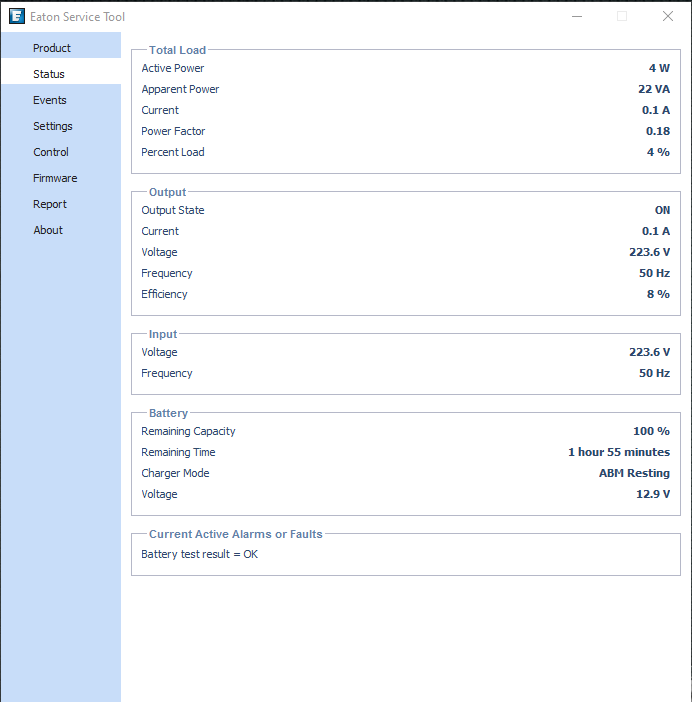Screen dimensions: 692x702
Task: Click the 'Battery test result = OK' message
Action: (200, 554)
